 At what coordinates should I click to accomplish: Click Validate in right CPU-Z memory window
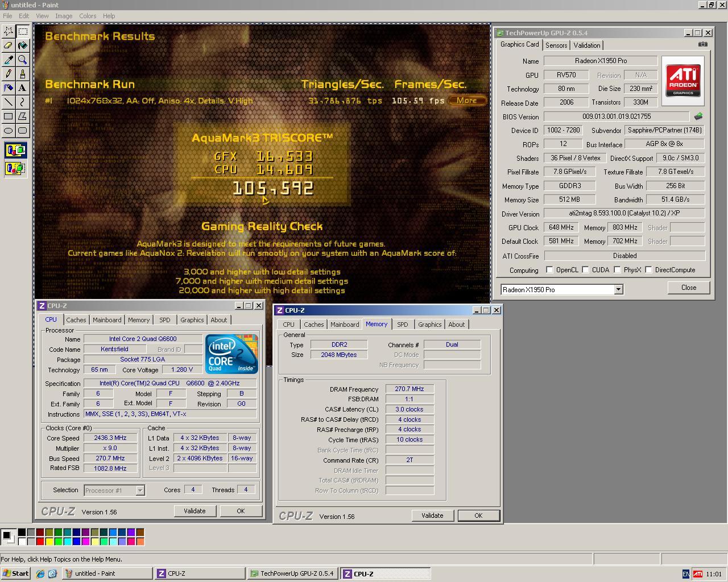click(432, 516)
